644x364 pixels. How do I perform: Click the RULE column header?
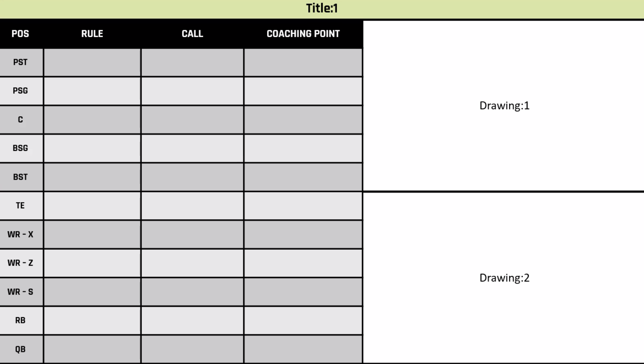pyautogui.click(x=92, y=34)
